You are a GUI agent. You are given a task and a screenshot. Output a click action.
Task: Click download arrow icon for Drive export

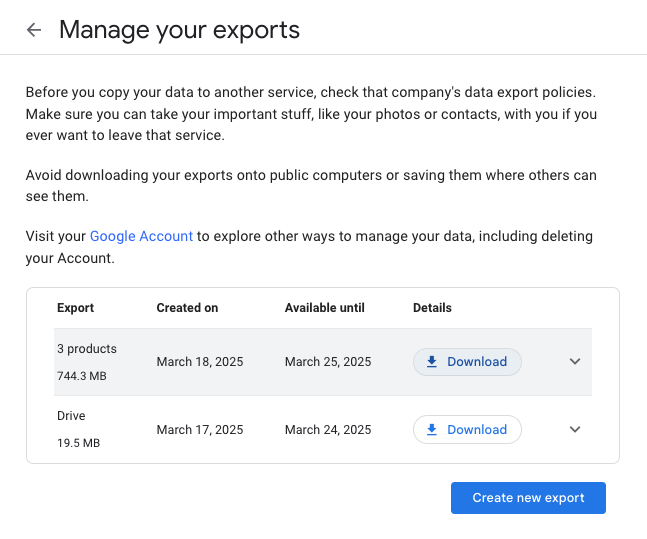(432, 430)
